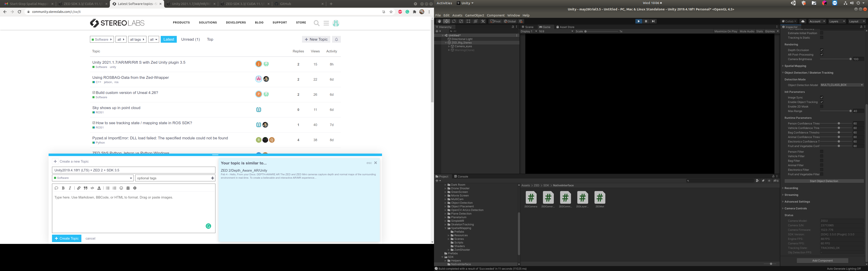
Task: Open the Software category dropdown in composer
Action: pos(93,178)
